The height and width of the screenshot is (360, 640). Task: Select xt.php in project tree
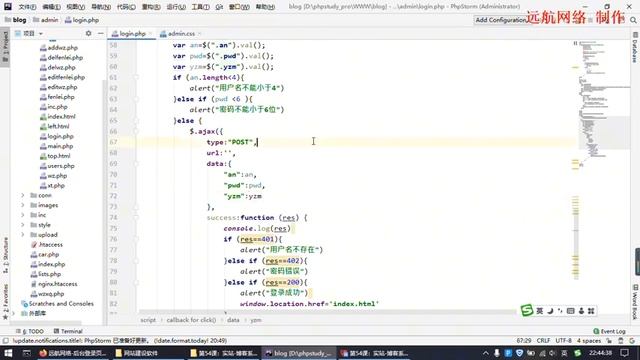52,185
